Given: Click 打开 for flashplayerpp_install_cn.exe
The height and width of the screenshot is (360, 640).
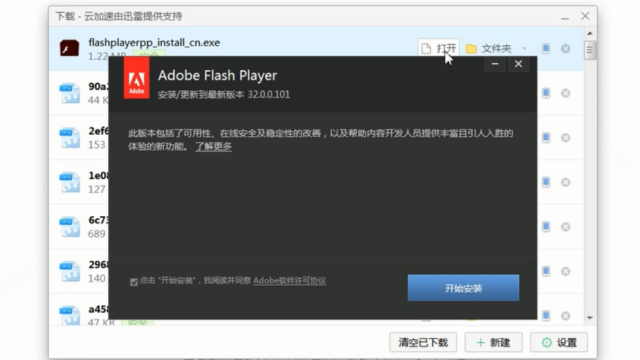Looking at the screenshot, I should coord(439,49).
